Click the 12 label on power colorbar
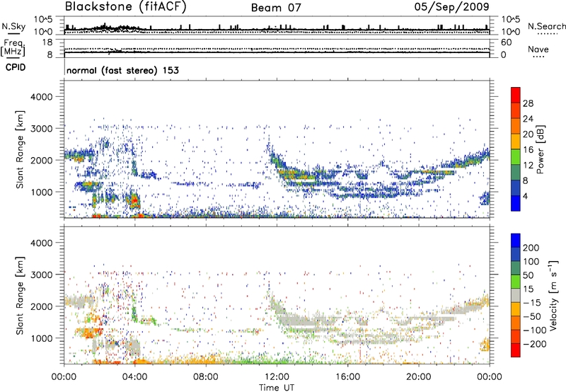 tap(528, 166)
